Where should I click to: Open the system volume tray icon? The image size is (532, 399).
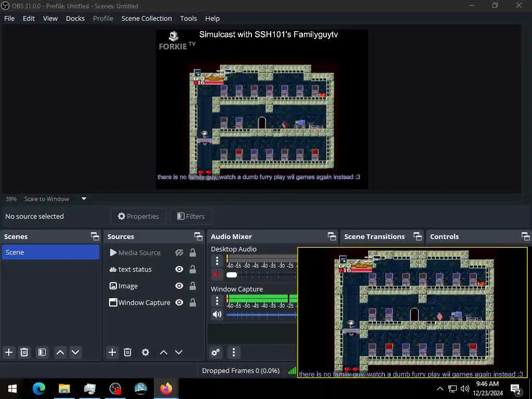pyautogui.click(x=465, y=389)
